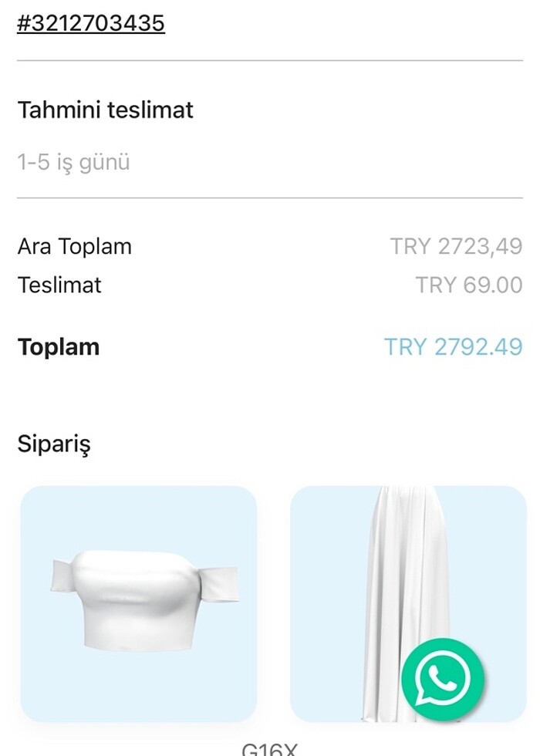
Task: Click the Teslimat shipping row
Action: pos(59,285)
